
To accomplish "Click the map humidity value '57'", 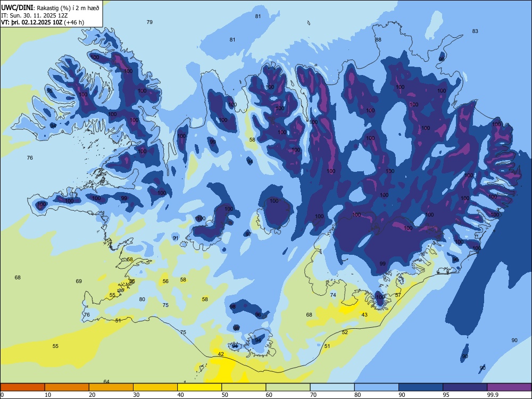I will point(398,295).
